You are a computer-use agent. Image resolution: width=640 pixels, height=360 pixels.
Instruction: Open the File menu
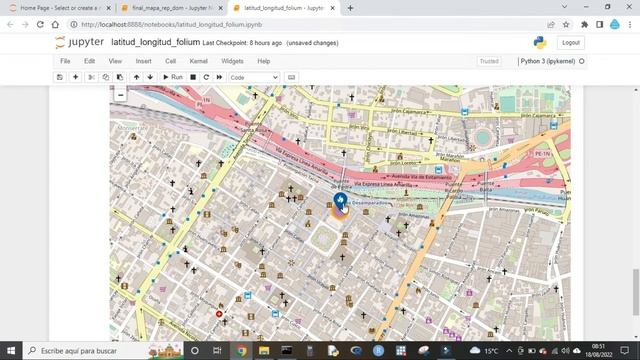(x=65, y=61)
